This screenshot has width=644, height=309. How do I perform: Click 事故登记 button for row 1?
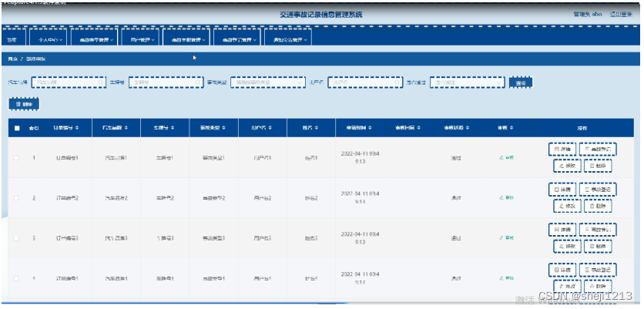(x=598, y=149)
